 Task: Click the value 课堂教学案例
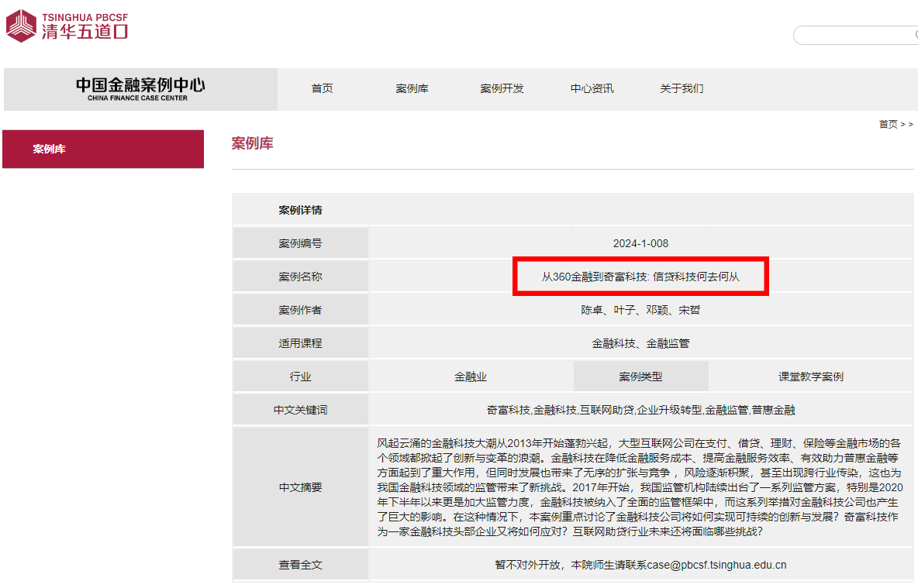(811, 377)
